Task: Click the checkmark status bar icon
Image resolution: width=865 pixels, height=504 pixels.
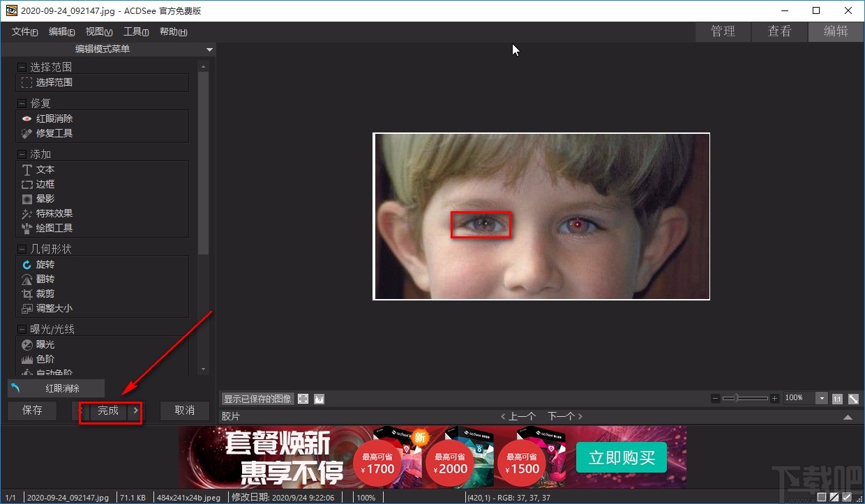Action: [847, 497]
